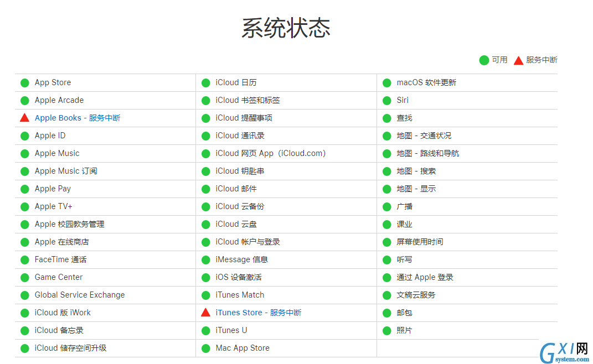This screenshot has width=593, height=364.
Task: Click the green status dot for Apple ID
Action: click(24, 136)
